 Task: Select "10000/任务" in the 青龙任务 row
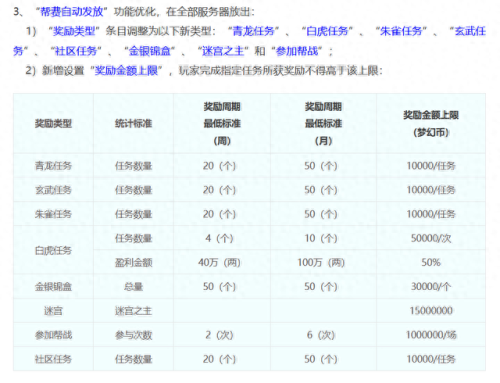(431, 166)
